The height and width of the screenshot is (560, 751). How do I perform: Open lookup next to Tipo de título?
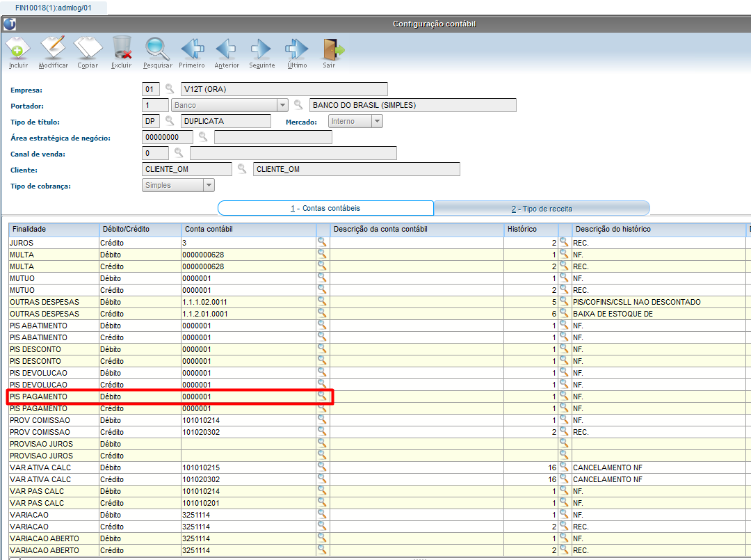click(x=170, y=121)
